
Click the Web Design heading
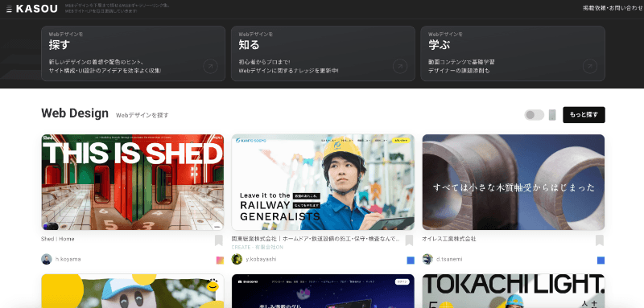point(75,113)
